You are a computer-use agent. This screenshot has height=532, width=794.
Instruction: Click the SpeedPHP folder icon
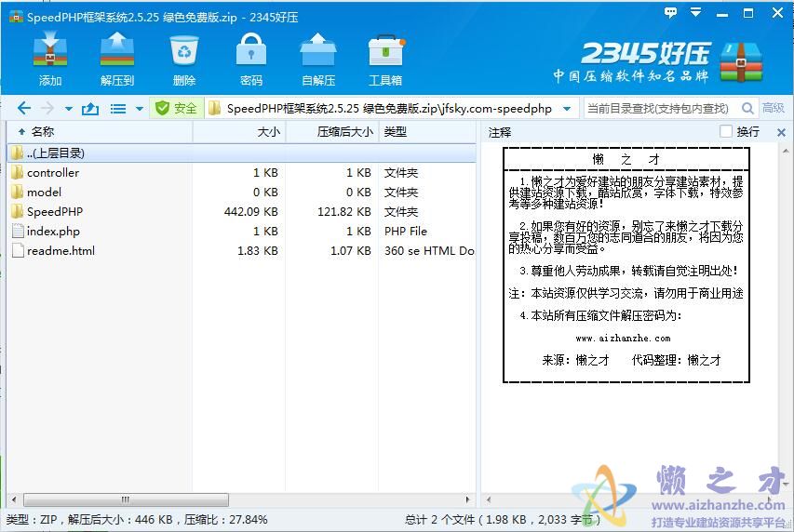[x=17, y=211]
